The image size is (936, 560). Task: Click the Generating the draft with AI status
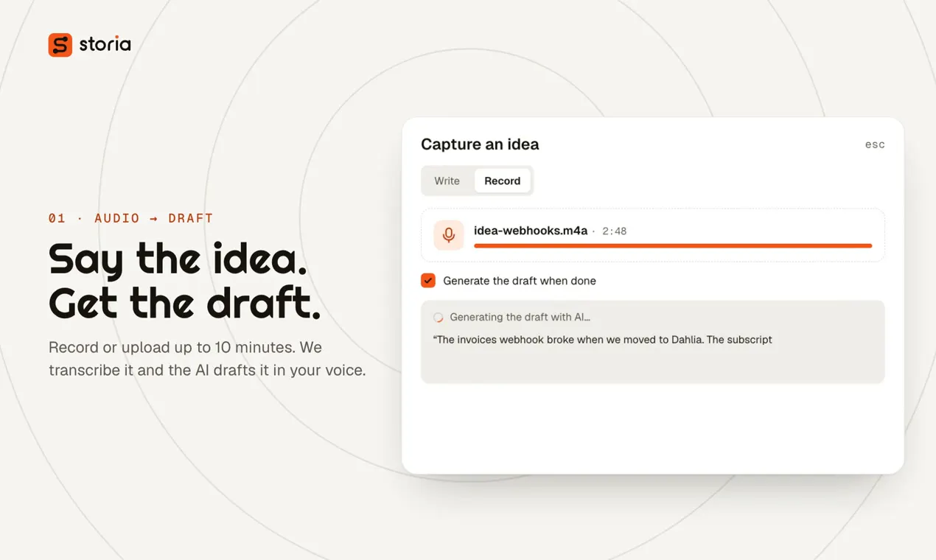[520, 318]
